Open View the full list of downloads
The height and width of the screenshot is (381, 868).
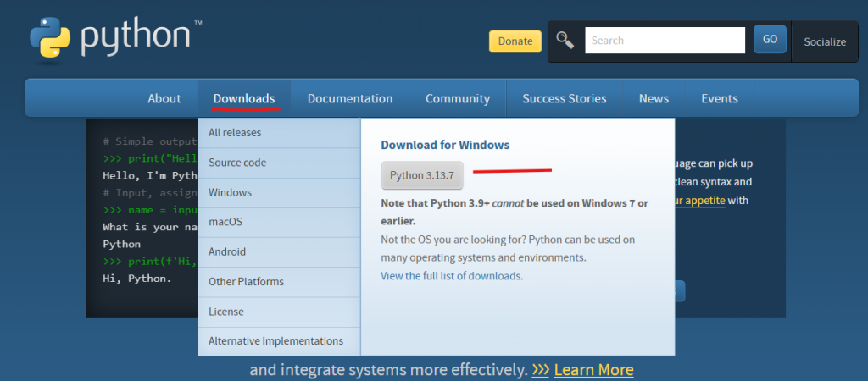tap(452, 276)
